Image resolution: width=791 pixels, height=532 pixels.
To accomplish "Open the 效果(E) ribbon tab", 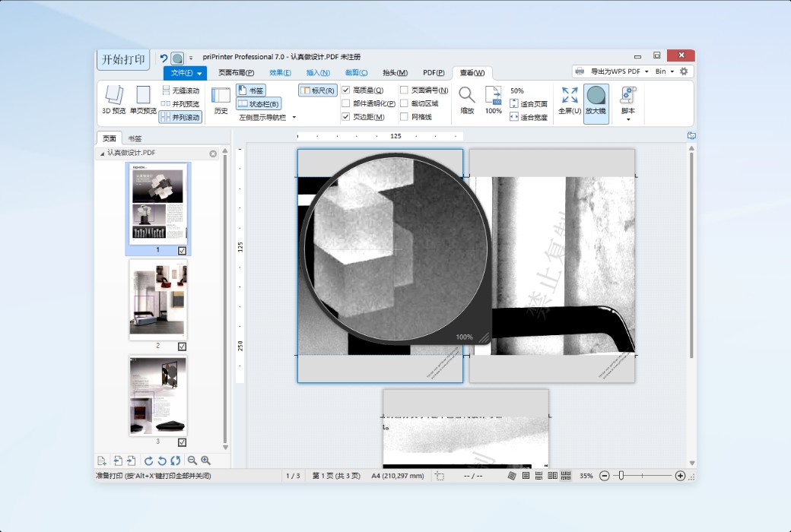I will 280,73.
